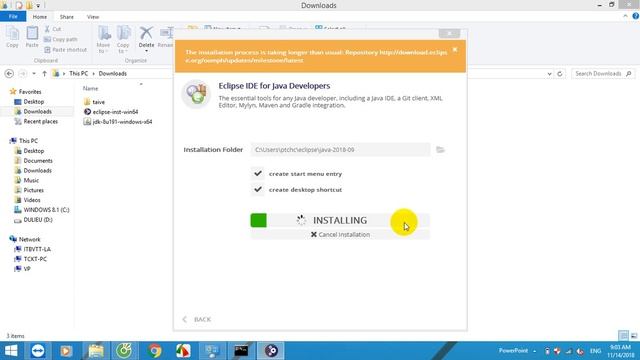The width and height of the screenshot is (640, 360).
Task: Open the File menu in Explorer
Action: click(13, 17)
